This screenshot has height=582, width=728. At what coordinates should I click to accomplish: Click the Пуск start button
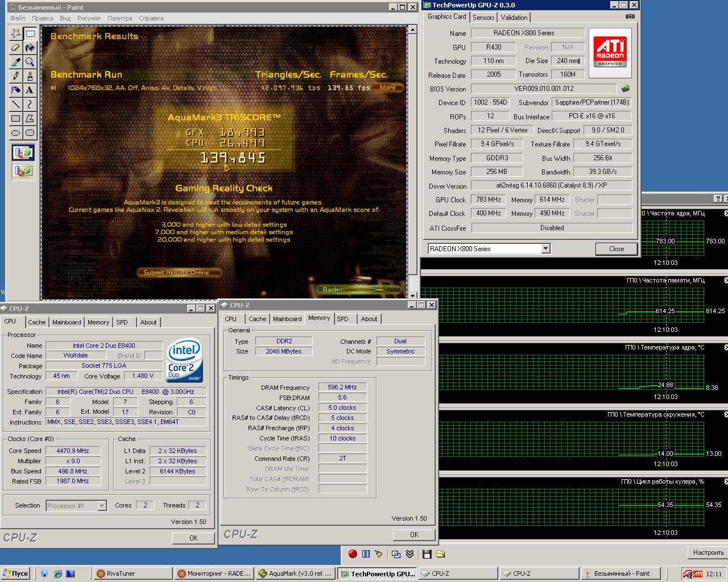pos(15,573)
